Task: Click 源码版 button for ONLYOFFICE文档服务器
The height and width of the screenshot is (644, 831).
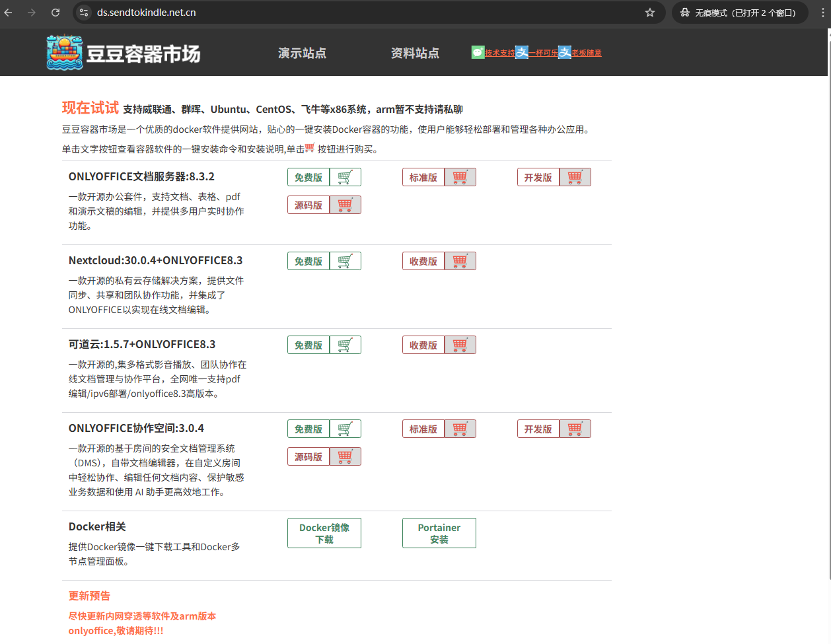Action: pos(308,205)
